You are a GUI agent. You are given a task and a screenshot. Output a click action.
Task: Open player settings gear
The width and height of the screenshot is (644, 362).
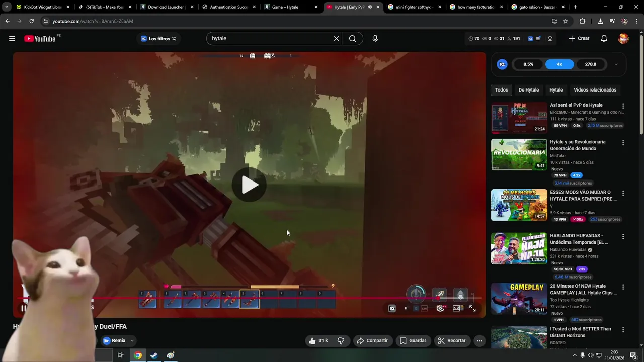(x=440, y=308)
